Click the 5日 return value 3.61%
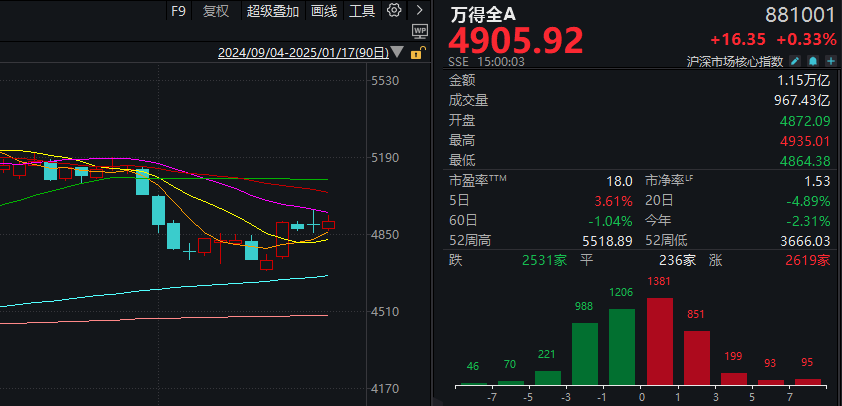842x406 pixels. tap(613, 201)
